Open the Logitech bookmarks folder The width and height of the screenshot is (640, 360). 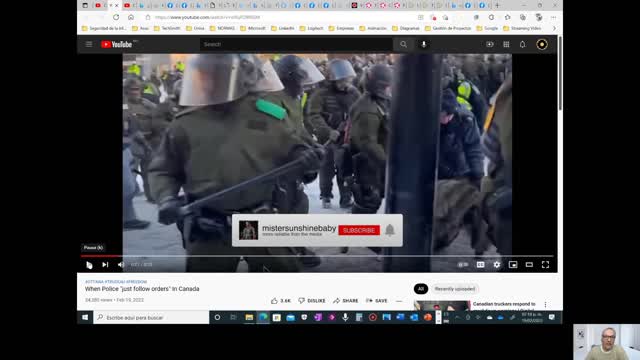[311, 28]
